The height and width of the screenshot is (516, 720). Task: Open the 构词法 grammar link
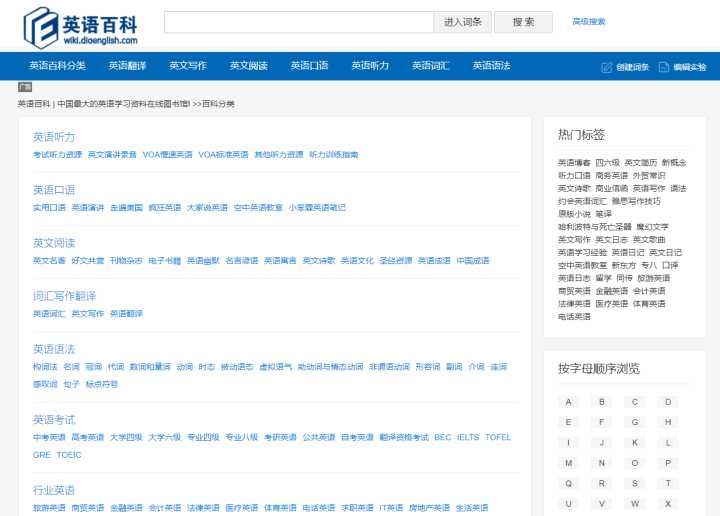[x=45, y=367]
